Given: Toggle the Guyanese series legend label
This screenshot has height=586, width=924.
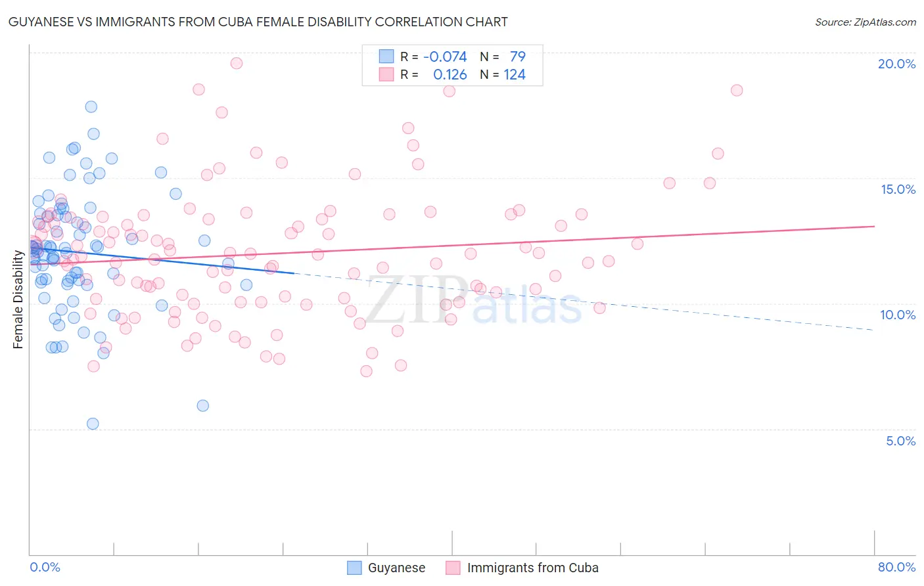Looking at the screenshot, I should (396, 568).
